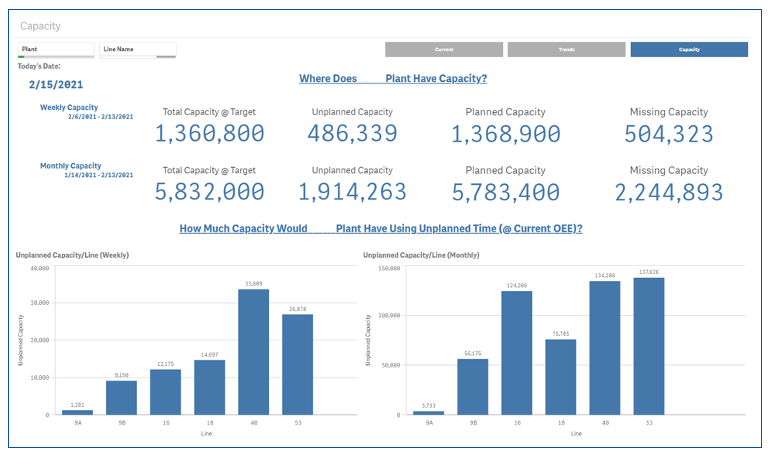Image resolution: width=770 pixels, height=458 pixels.
Task: Click the weekly chart bar for line 9A
Action: pos(78,412)
